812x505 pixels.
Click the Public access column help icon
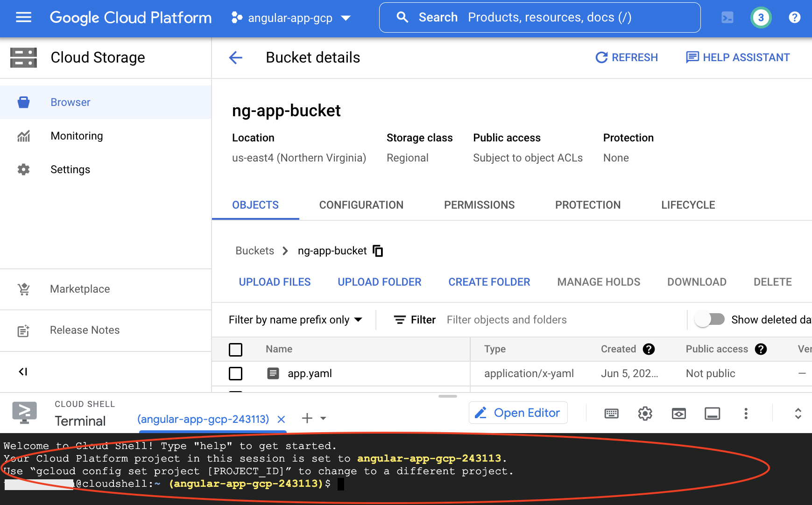point(761,349)
